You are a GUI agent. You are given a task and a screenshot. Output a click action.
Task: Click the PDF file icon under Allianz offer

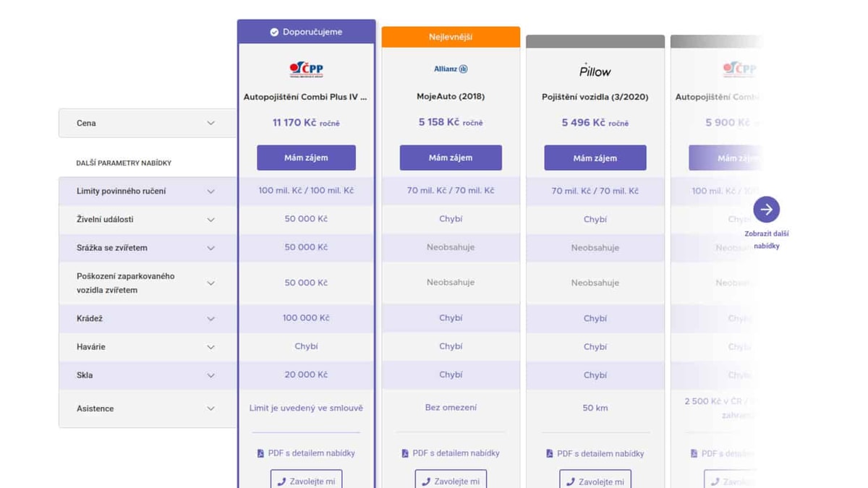click(405, 453)
